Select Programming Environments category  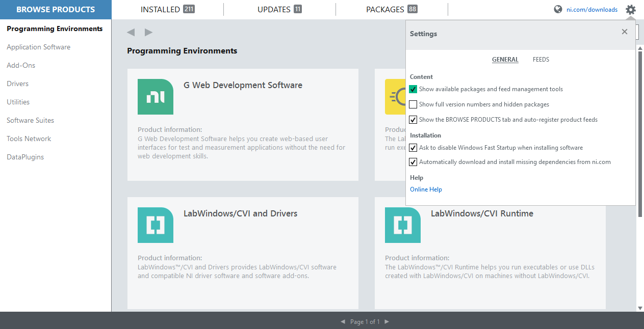[55, 29]
